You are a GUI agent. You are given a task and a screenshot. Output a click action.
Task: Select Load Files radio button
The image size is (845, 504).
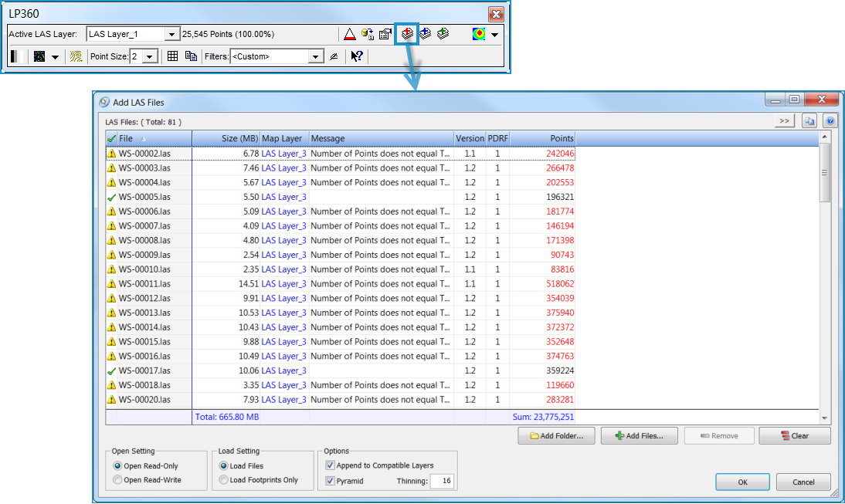pos(224,465)
